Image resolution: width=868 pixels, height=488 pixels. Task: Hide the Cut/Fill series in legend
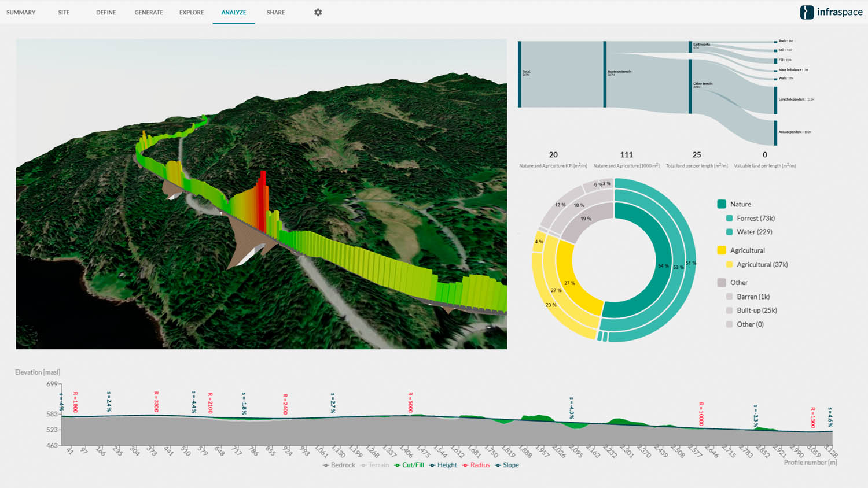coord(409,465)
